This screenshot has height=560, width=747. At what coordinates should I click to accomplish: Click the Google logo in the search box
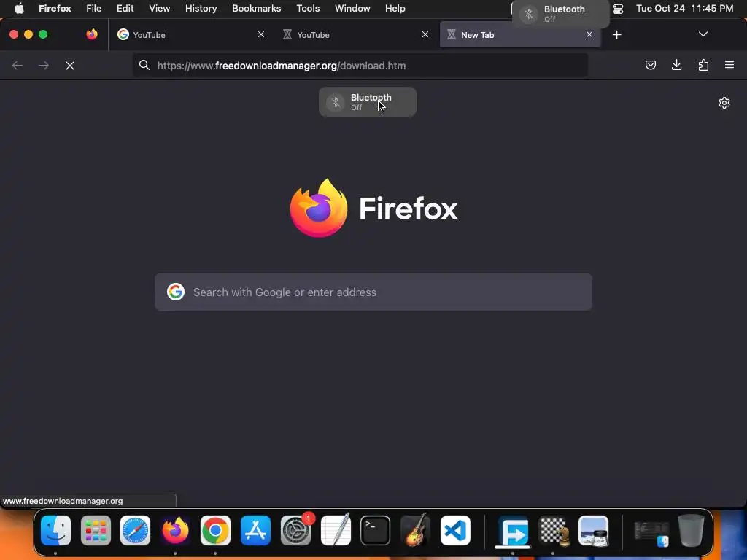tap(176, 292)
